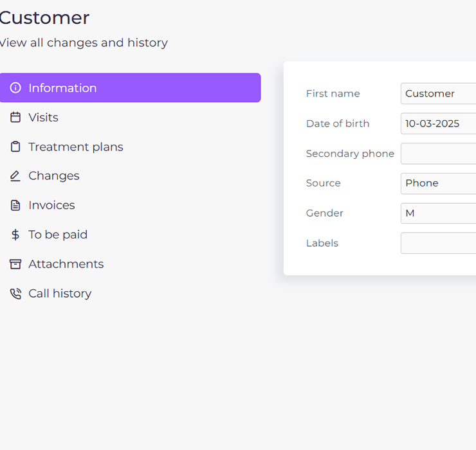
Task: Open the Source dropdown showing Phone
Action: click(438, 183)
